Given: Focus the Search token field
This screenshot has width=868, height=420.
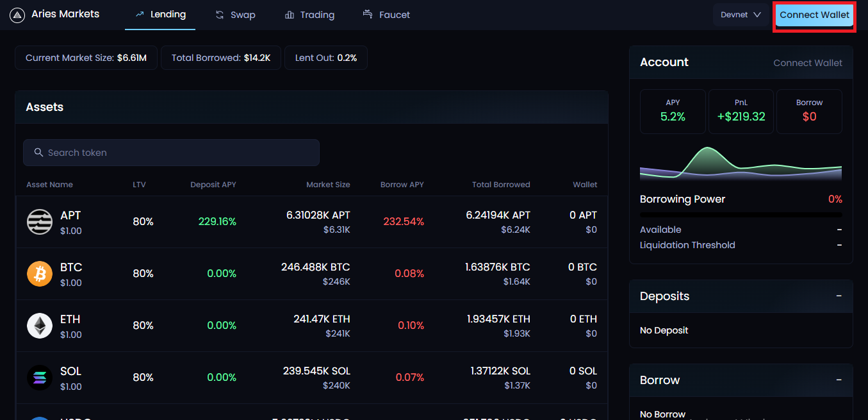Looking at the screenshot, I should 171,153.
